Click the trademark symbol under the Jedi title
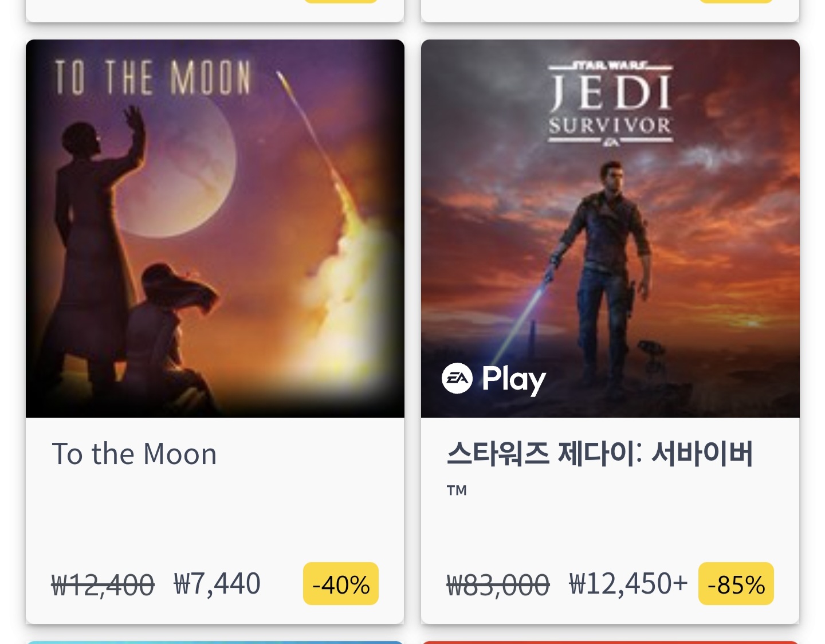 [x=457, y=490]
